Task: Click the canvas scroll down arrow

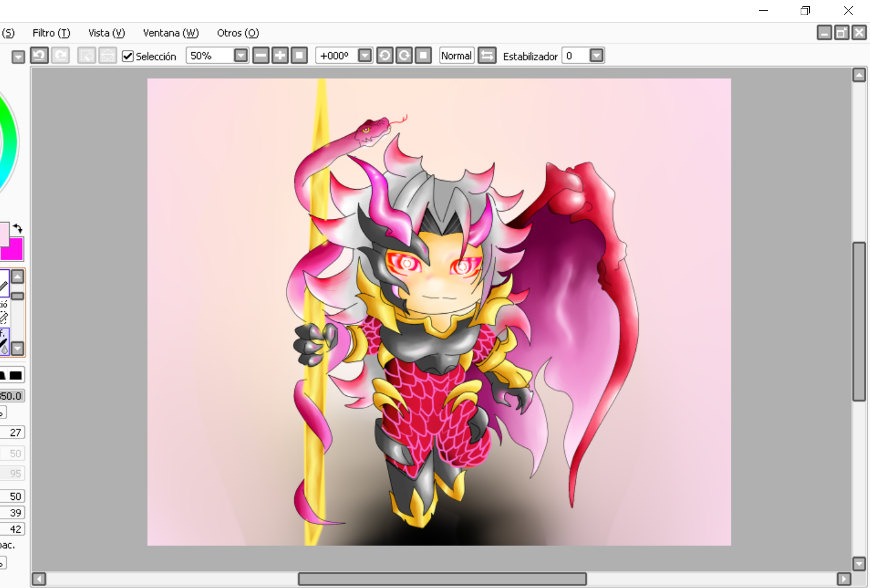Action: click(859, 564)
